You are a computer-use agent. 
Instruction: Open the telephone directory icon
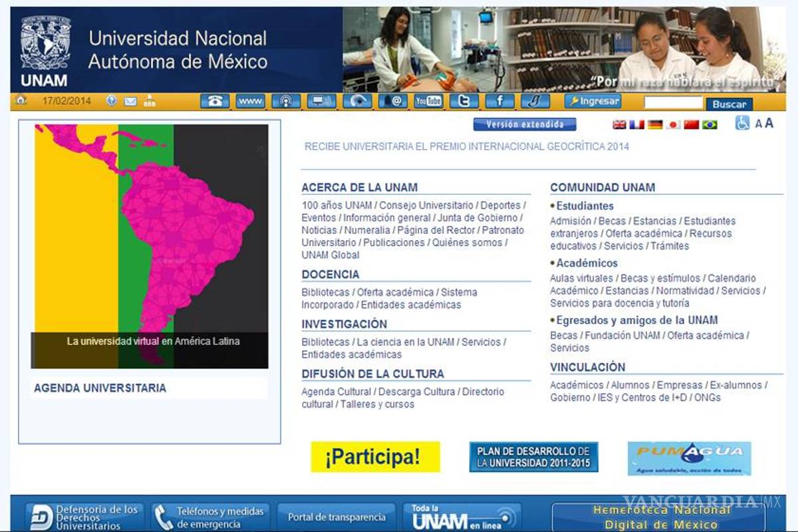[214, 101]
